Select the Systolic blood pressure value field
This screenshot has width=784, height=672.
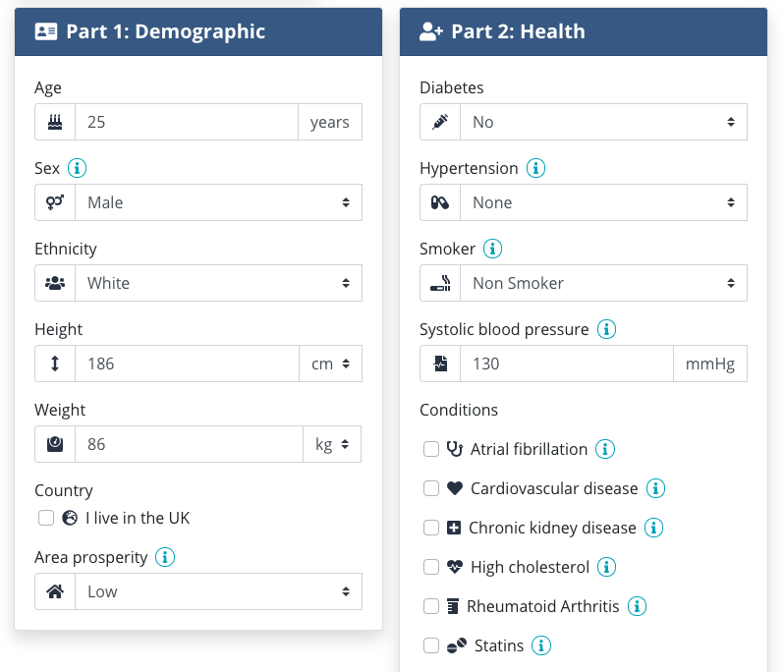pyautogui.click(x=567, y=364)
